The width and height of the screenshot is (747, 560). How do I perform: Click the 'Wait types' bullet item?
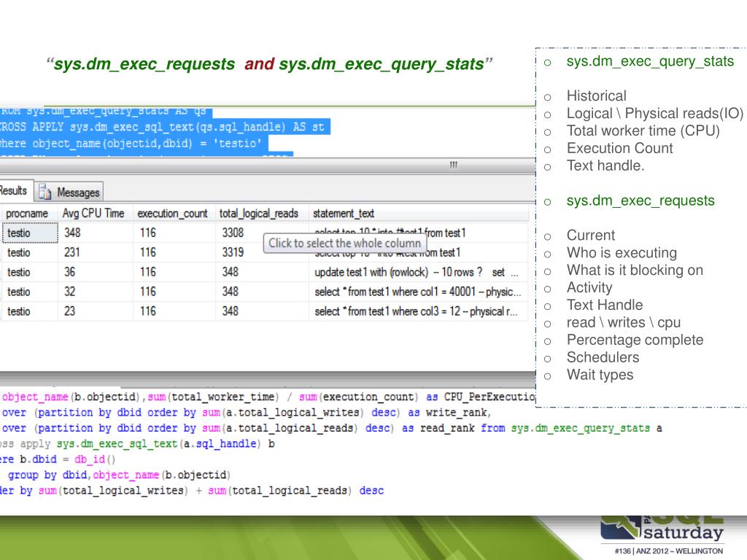[x=600, y=375]
